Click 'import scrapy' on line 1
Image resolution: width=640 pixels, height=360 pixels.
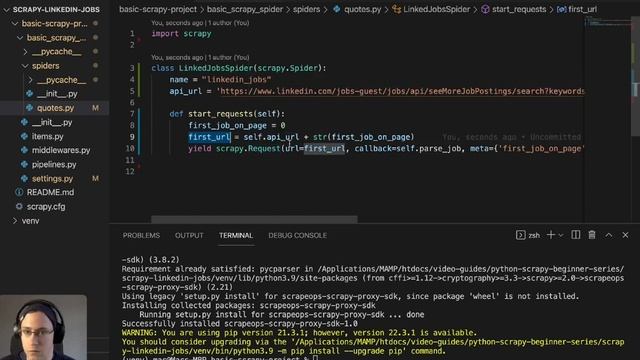pos(181,34)
